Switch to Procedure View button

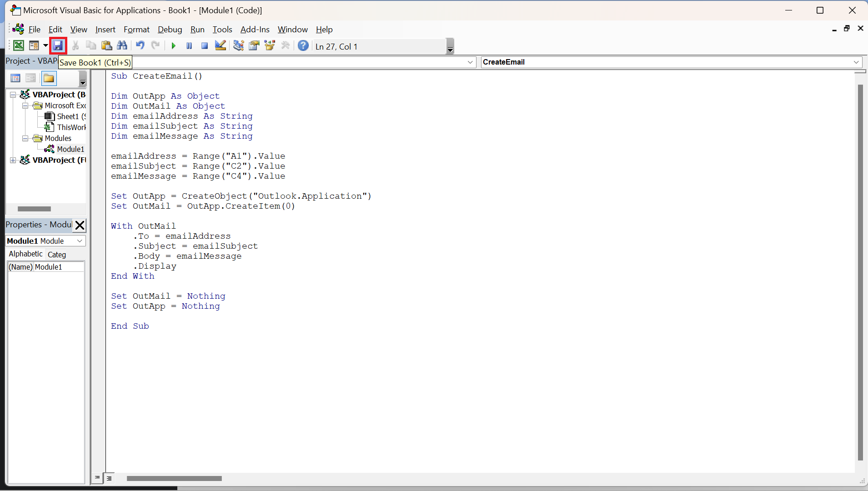click(x=97, y=478)
